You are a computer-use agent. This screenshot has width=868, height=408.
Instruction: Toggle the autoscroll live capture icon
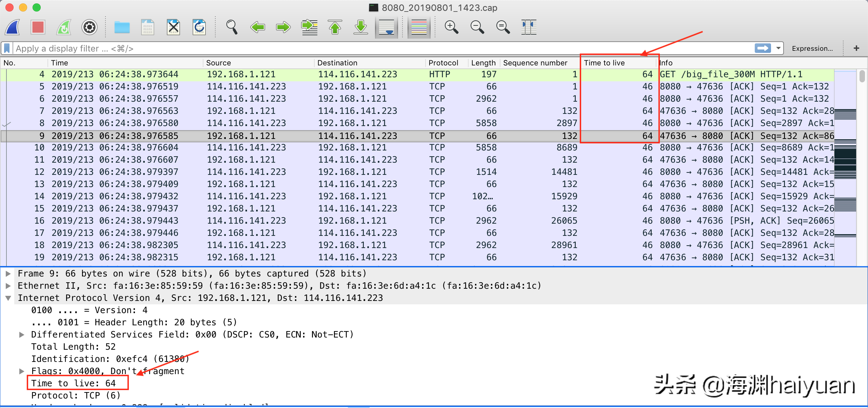coord(387,27)
